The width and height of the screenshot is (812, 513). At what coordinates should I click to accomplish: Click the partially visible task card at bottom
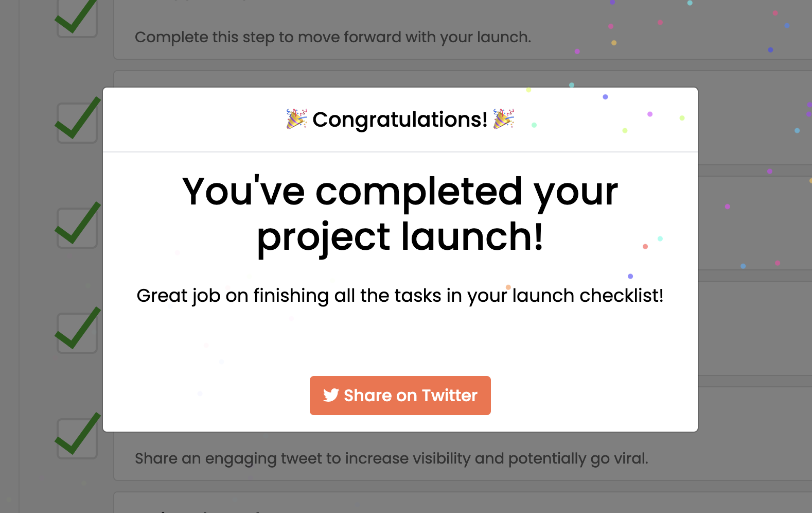pos(463,502)
